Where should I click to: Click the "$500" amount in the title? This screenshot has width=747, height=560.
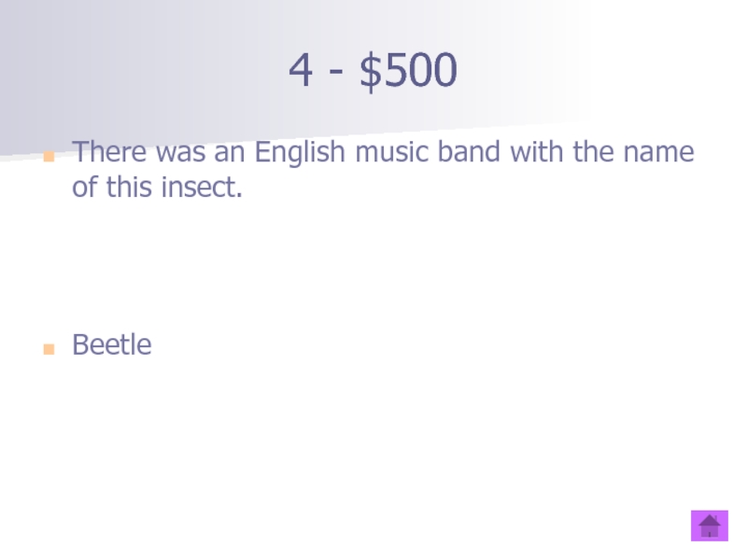point(408,71)
